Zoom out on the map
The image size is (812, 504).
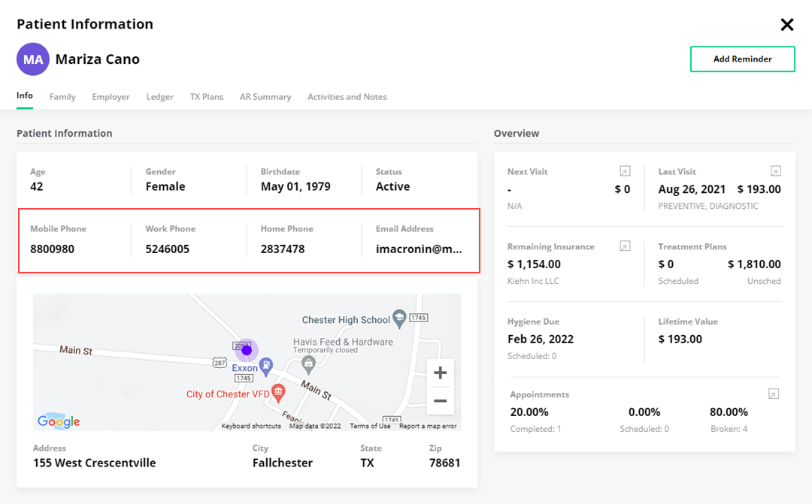(440, 401)
